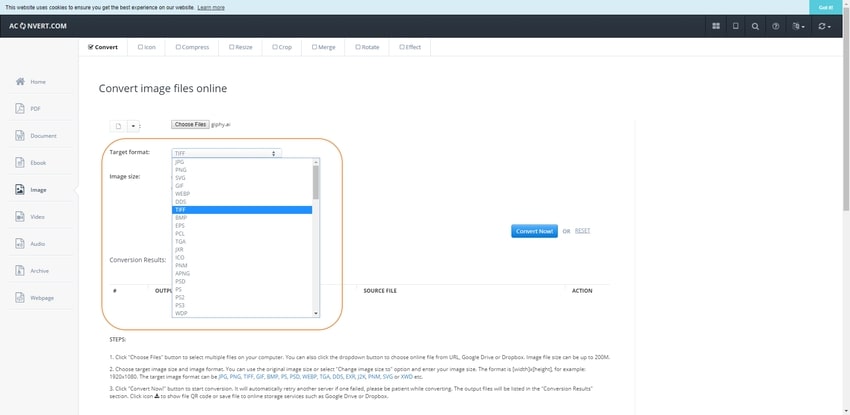The image size is (850, 415).
Task: Open the language dropdown in header
Action: (797, 27)
